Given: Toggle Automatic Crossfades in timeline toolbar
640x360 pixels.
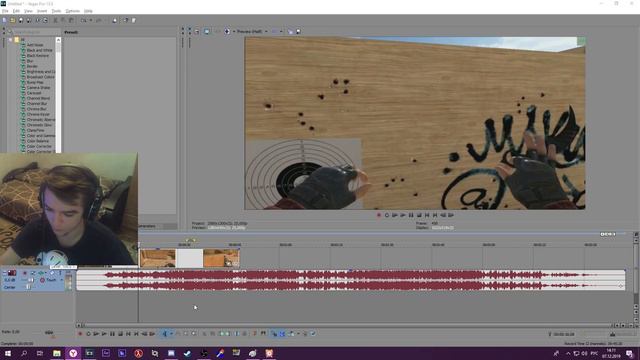Looking at the screenshot, I should click(282, 333).
